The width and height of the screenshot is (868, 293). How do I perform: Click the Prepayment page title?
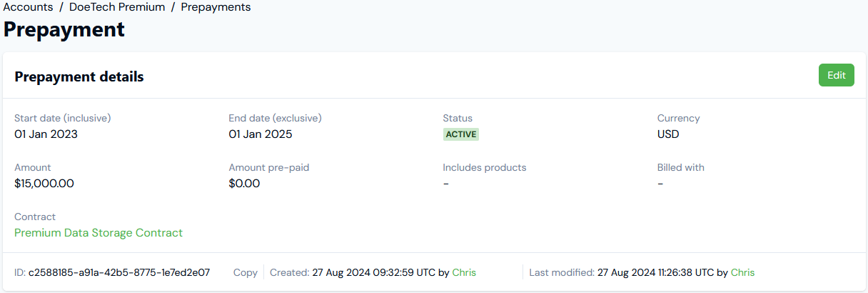pyautogui.click(x=64, y=29)
